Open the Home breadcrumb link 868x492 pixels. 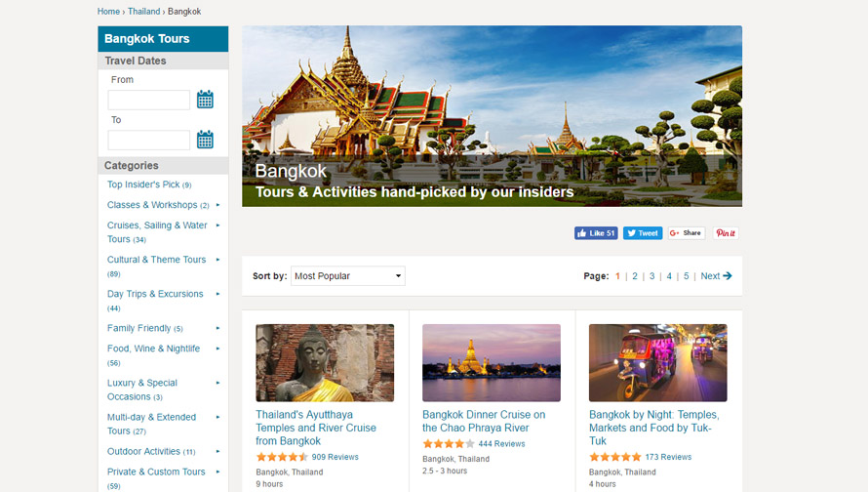(108, 11)
